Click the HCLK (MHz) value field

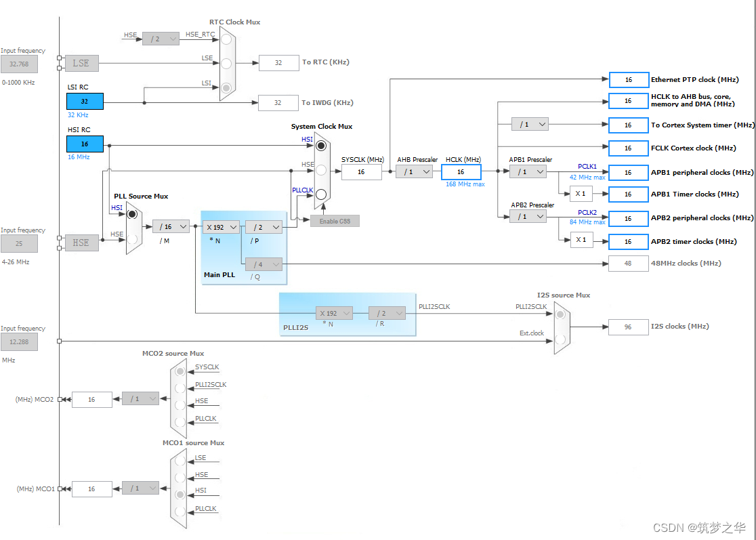click(461, 172)
